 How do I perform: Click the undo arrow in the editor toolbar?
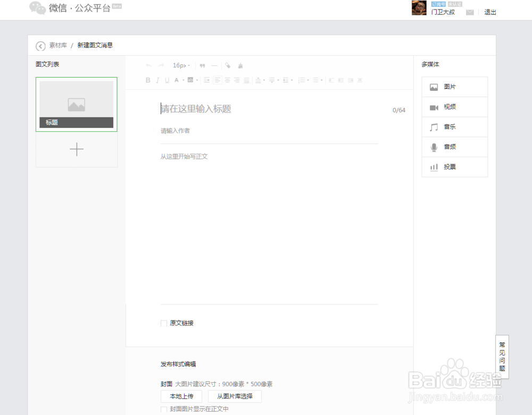tap(148, 65)
